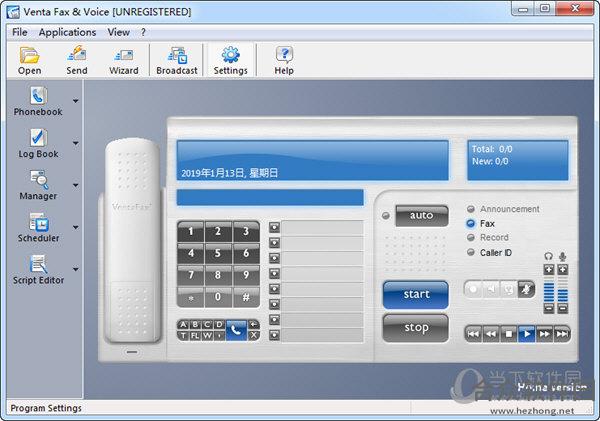Open the Phonebook from the sidebar
This screenshot has width=600, height=421.
(38, 101)
